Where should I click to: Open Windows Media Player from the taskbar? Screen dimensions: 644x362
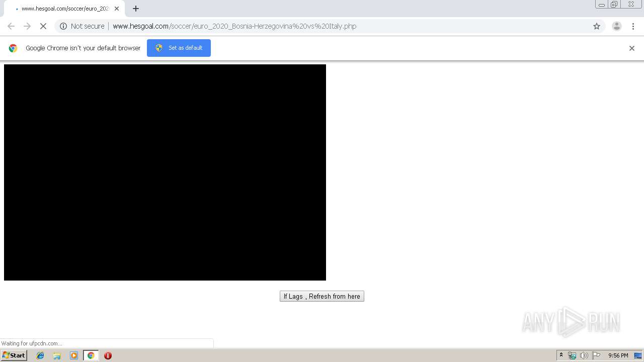click(x=74, y=355)
